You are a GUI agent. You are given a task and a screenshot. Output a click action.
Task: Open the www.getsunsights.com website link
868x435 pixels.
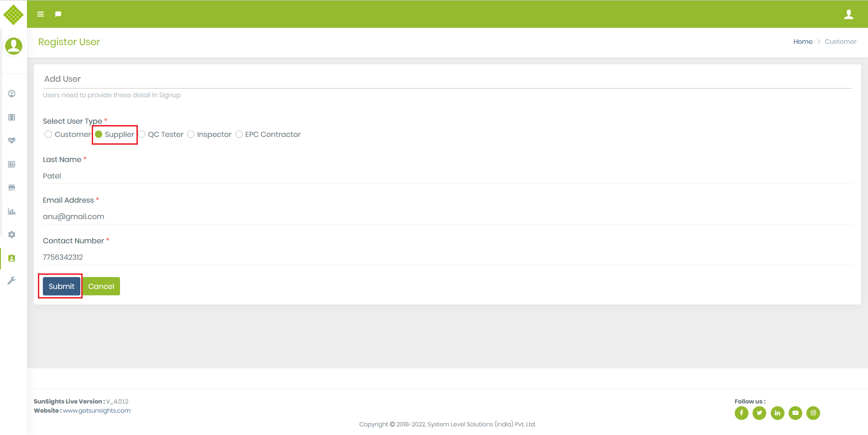[x=97, y=410]
